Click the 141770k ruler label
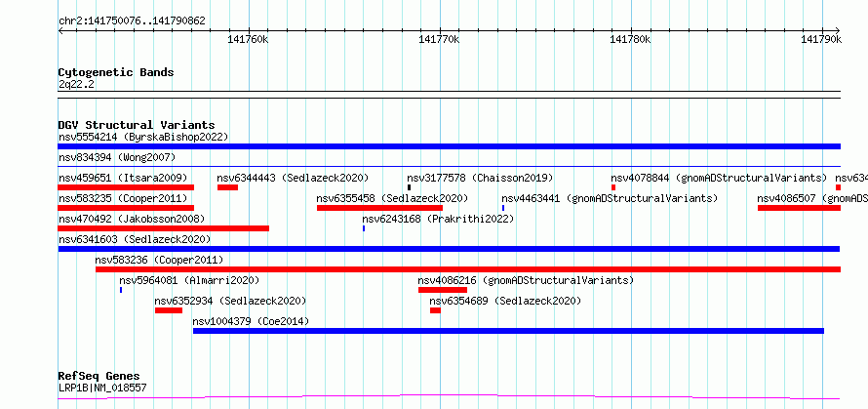The height and width of the screenshot is (409, 868). point(440,39)
